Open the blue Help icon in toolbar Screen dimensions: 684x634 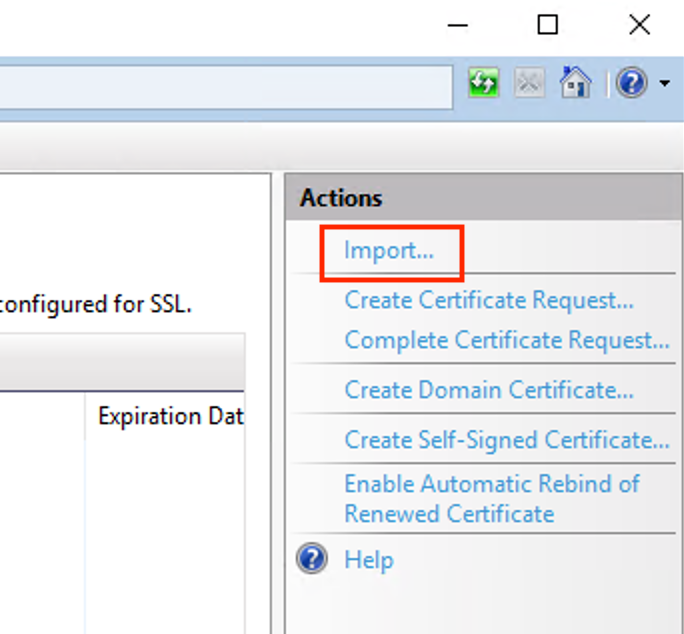click(x=631, y=82)
